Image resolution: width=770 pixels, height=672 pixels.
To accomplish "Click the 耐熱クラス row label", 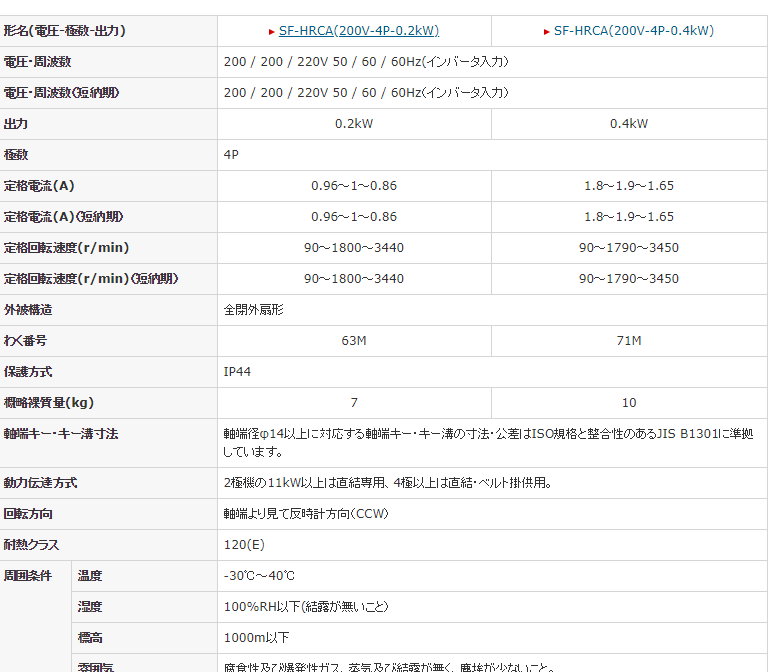I will point(31,545).
